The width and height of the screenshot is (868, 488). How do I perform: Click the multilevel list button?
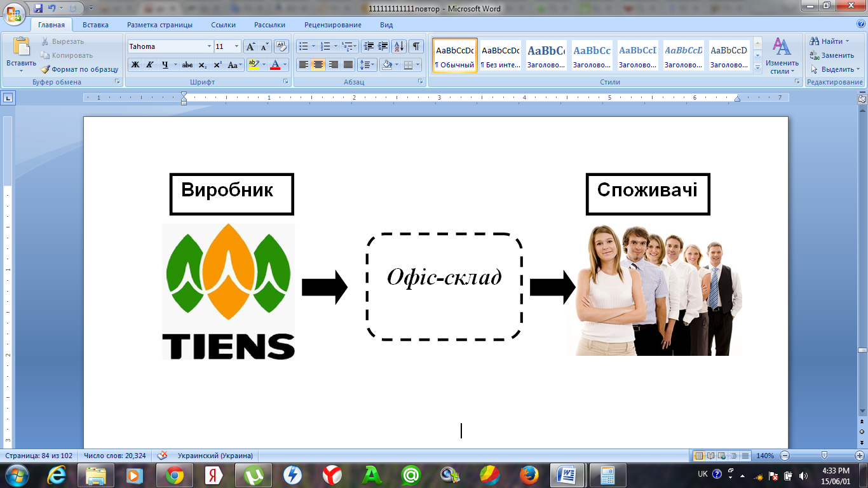point(347,46)
